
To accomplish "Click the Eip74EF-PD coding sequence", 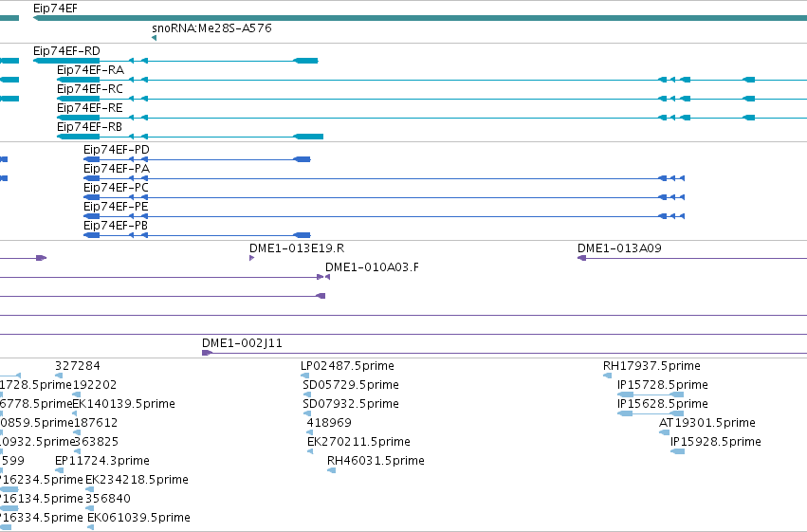I will click(x=197, y=159).
